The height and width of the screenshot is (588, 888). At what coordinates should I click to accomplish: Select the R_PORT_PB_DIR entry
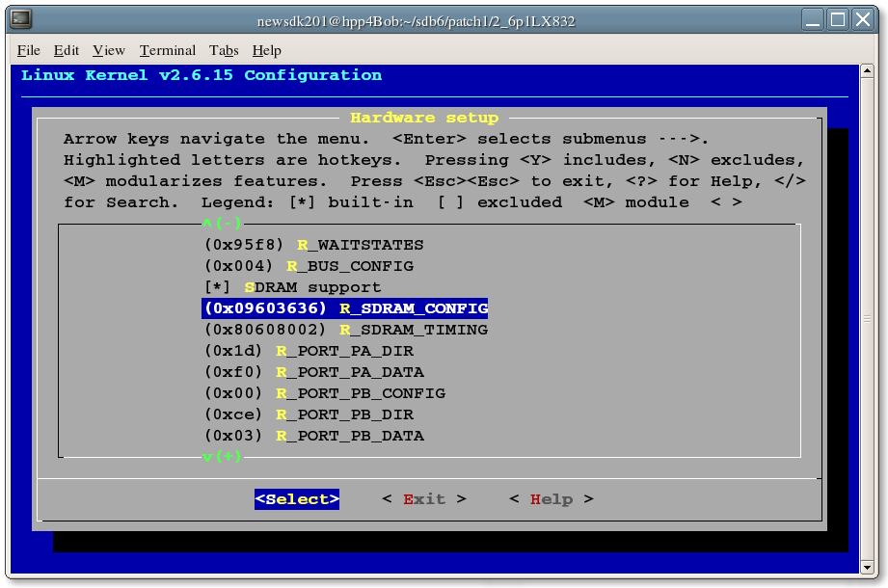[309, 414]
